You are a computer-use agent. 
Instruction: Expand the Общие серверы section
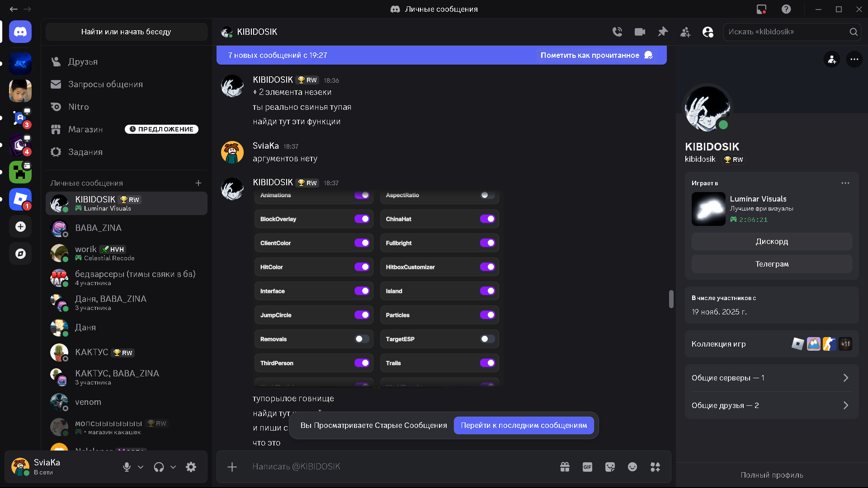(x=772, y=378)
